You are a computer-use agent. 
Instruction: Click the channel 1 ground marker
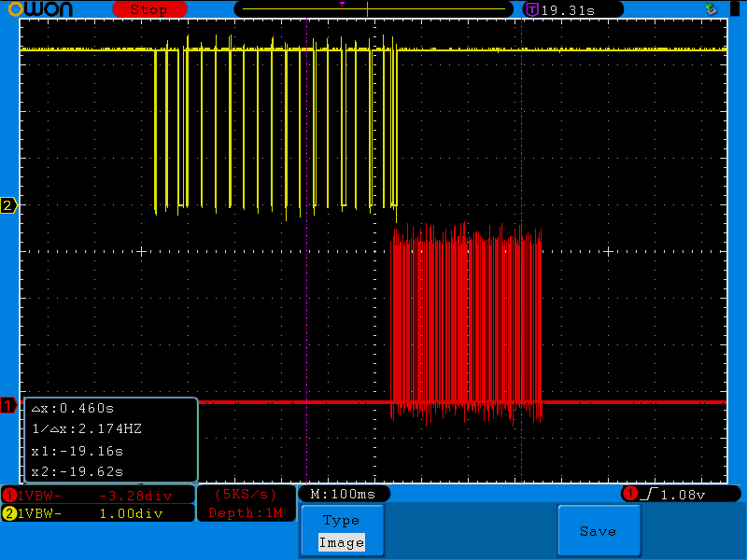coord(8,406)
